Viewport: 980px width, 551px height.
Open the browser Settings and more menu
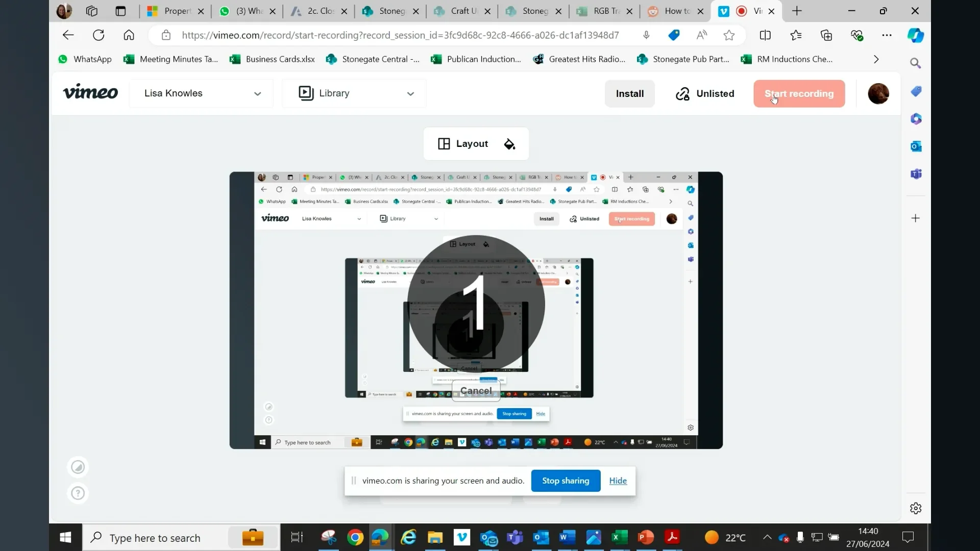pos(887,35)
